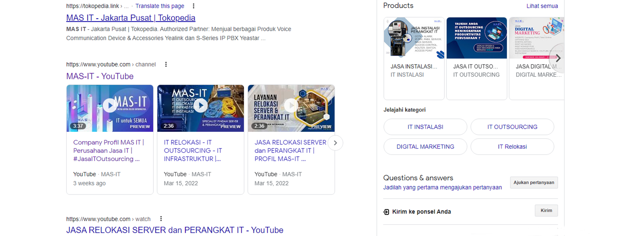Image resolution: width=644 pixels, height=236 pixels.
Task: Click Ajukan pertanyaan button
Action: click(x=534, y=182)
